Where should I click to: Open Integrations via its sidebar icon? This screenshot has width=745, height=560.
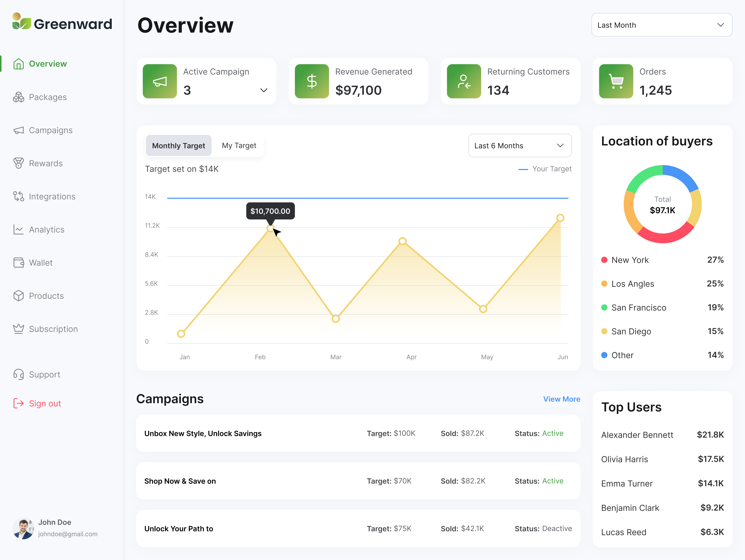tap(18, 196)
